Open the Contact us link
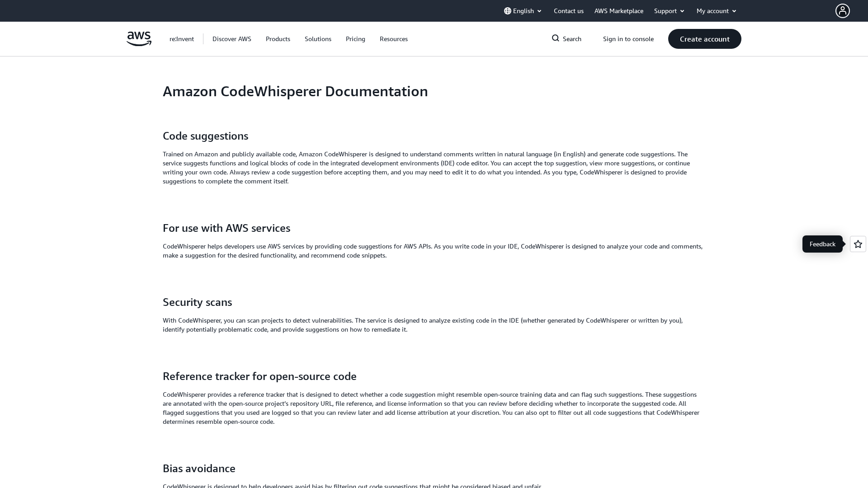Viewport: 868px width, 488px height. pos(568,11)
